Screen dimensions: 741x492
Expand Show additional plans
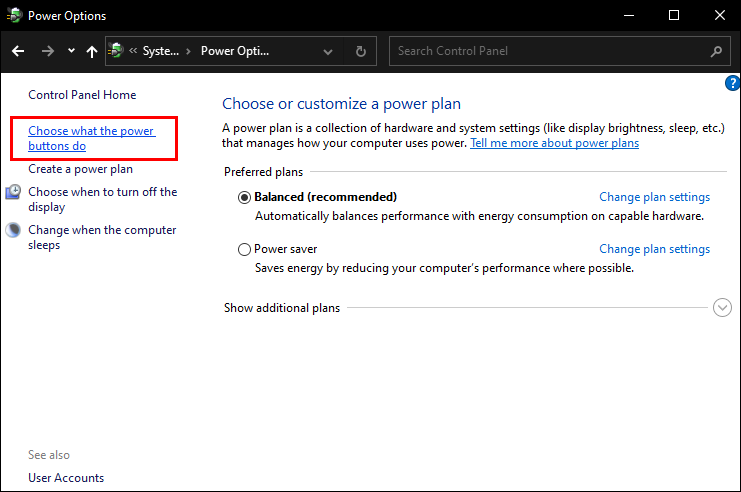[x=723, y=308]
